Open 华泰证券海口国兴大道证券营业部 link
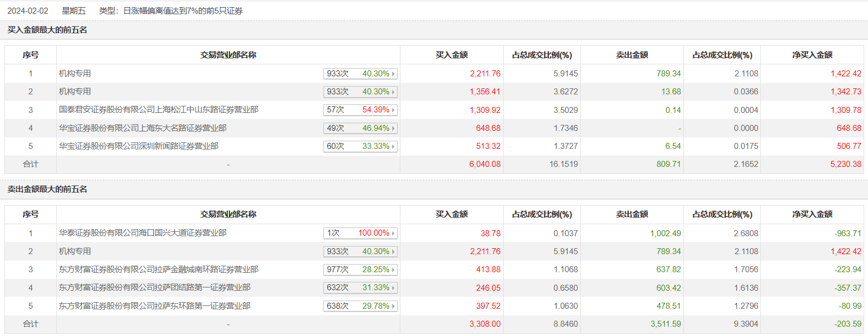Viewport: 868px width, 336px height. tap(143, 233)
